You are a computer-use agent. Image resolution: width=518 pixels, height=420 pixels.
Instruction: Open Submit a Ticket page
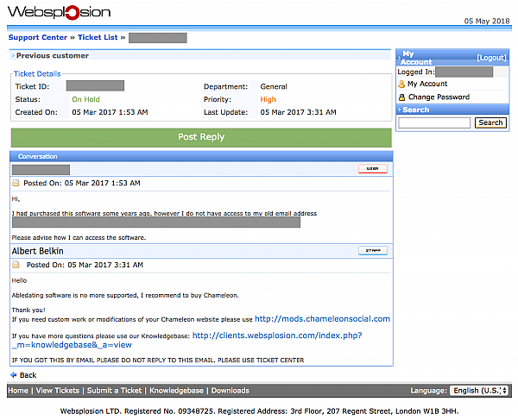coord(115,391)
